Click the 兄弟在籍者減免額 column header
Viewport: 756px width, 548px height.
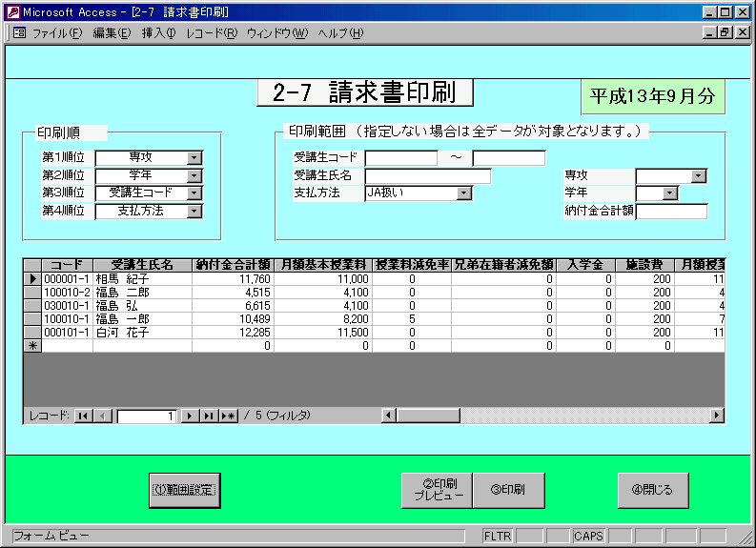point(503,265)
